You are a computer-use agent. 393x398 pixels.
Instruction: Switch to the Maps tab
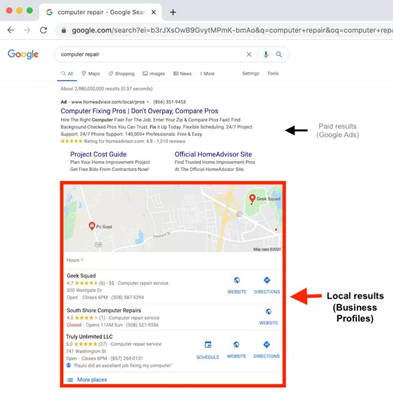(91, 74)
